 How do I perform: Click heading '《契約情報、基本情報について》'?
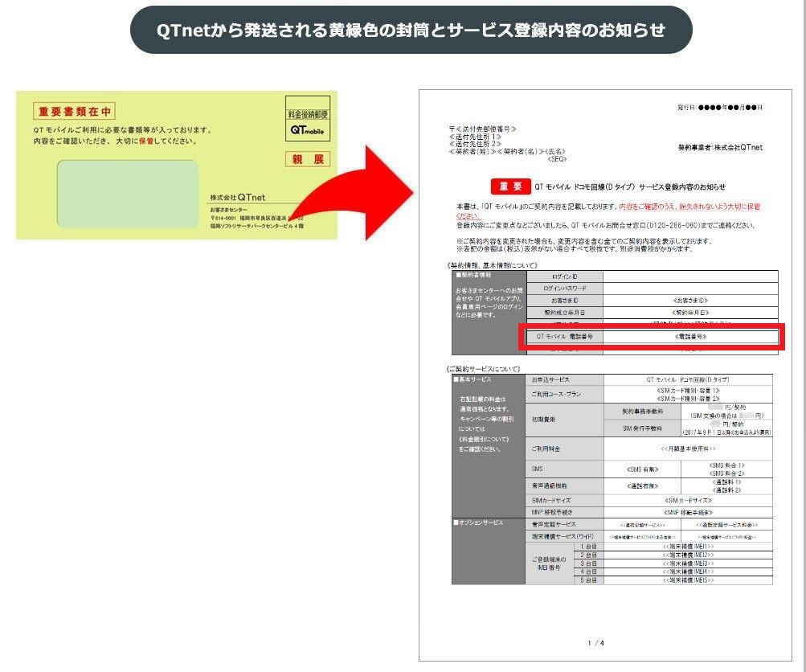[x=492, y=265]
